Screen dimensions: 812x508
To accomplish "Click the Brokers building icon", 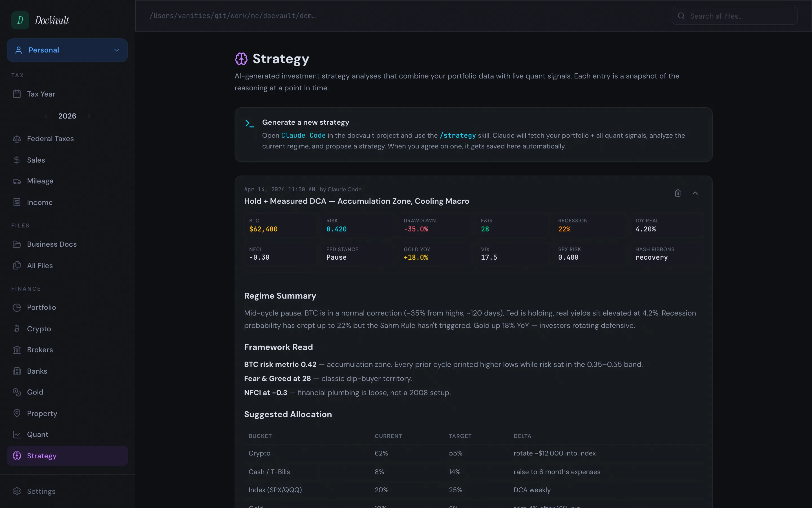I will 17,350.
